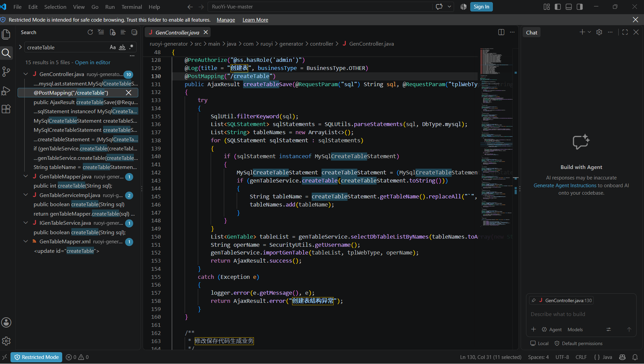Screen dimensions: 644x364
Task: Select the Chat panel tab
Action: click(532, 33)
